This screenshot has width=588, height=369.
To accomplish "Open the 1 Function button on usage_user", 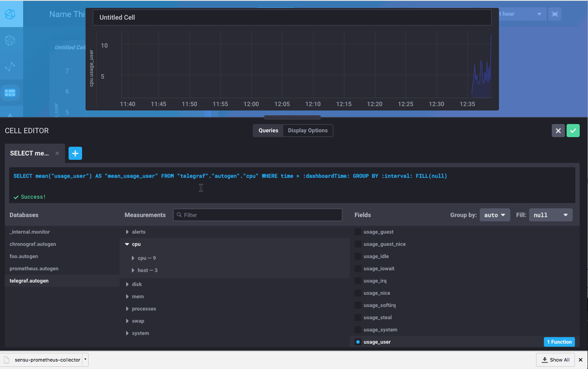I will click(559, 342).
